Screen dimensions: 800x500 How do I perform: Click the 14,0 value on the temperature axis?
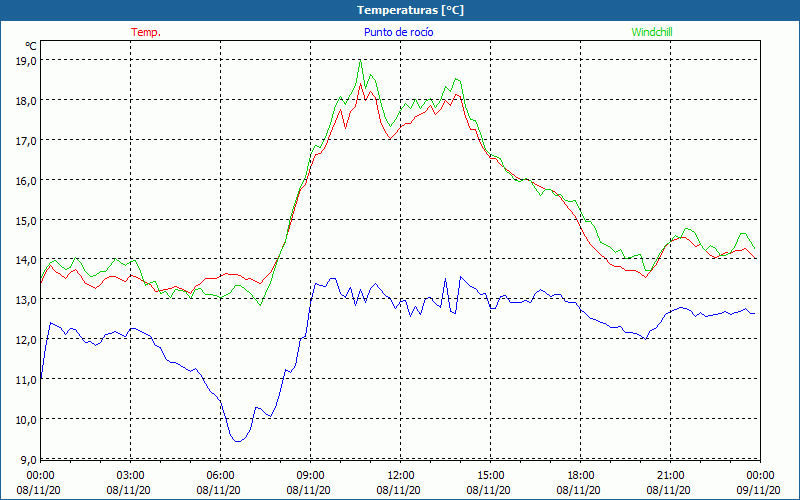pos(26,260)
